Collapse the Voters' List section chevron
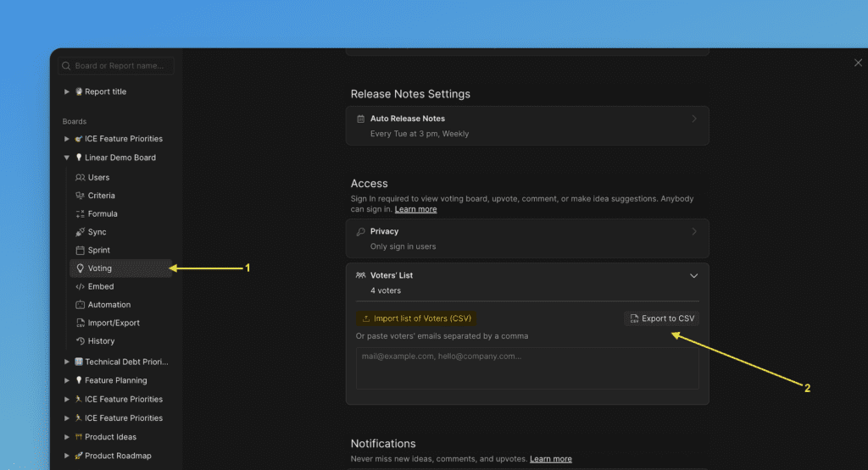 [693, 276]
